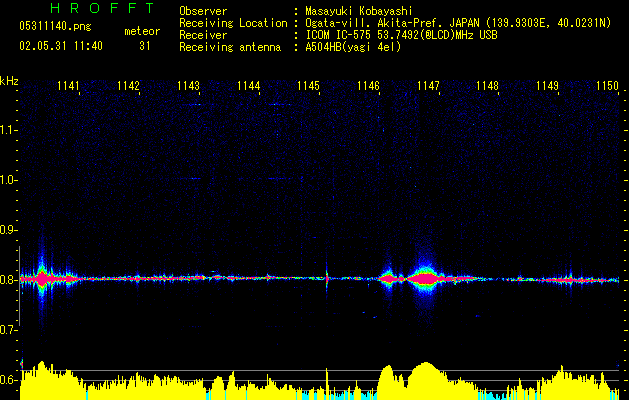The height and width of the screenshot is (400, 629).
Task: Click the large meteor echo near 1147
Action: click(426, 278)
